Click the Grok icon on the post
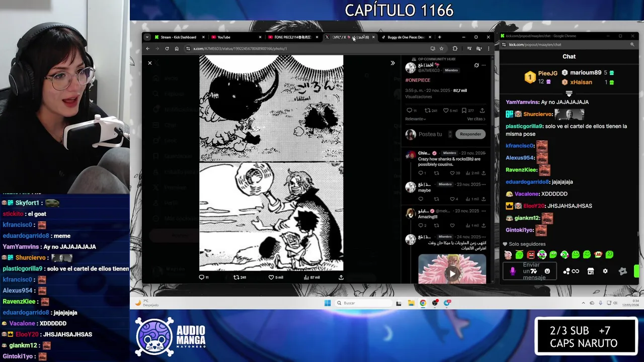This screenshot has height=362, width=644. click(476, 65)
